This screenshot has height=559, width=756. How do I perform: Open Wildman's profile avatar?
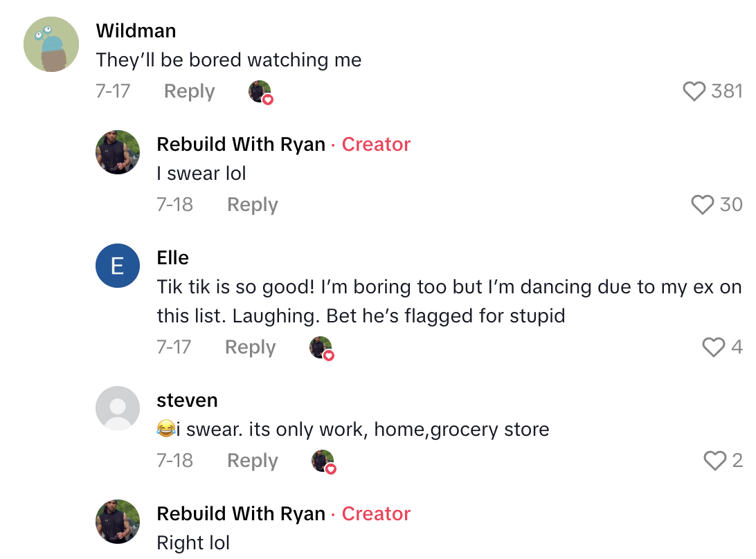pyautogui.click(x=51, y=45)
